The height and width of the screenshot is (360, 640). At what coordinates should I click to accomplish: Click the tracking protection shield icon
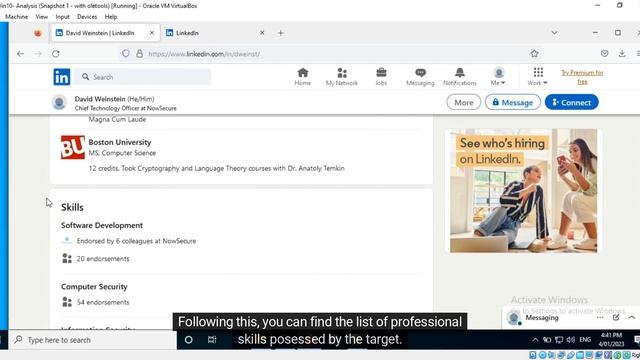tap(126, 53)
